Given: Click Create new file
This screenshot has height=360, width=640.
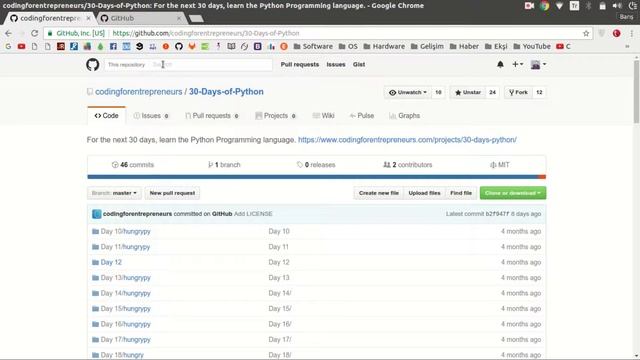Looking at the screenshot, I should point(379,193).
